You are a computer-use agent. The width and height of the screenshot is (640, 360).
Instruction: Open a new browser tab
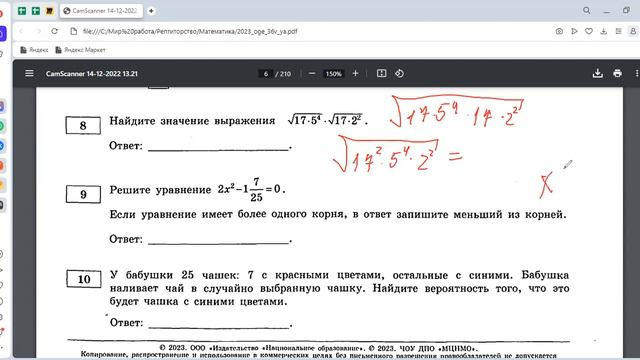coord(151,11)
